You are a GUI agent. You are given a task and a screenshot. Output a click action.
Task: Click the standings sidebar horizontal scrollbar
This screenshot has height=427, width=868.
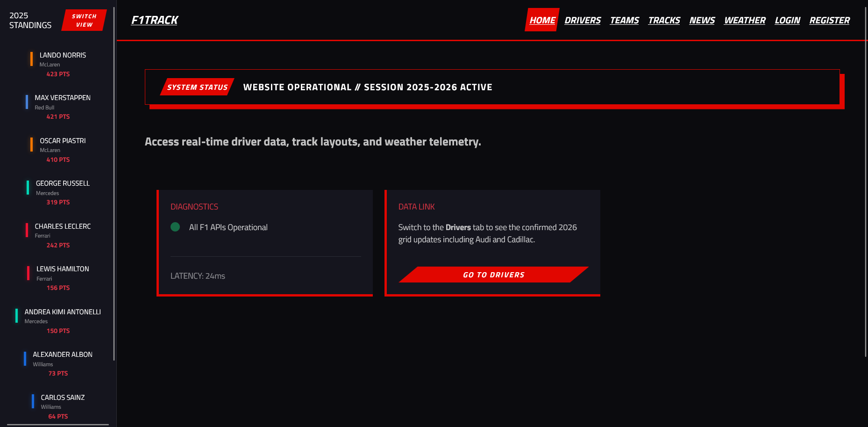pyautogui.click(x=58, y=425)
